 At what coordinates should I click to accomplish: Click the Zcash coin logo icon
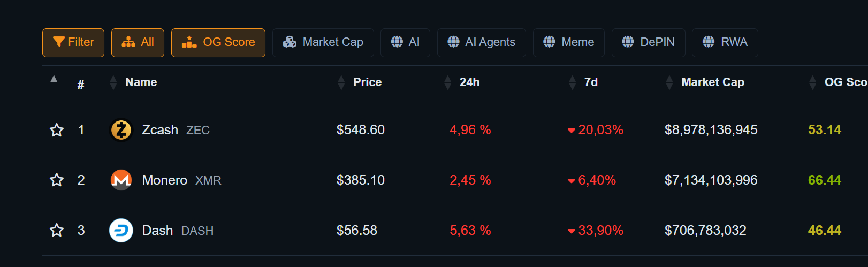(121, 130)
